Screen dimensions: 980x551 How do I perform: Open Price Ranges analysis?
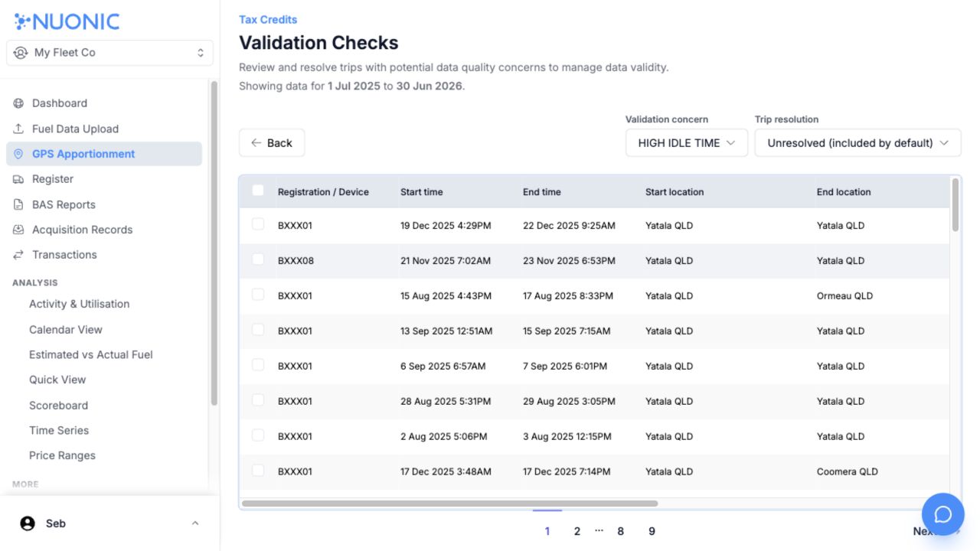click(x=63, y=455)
